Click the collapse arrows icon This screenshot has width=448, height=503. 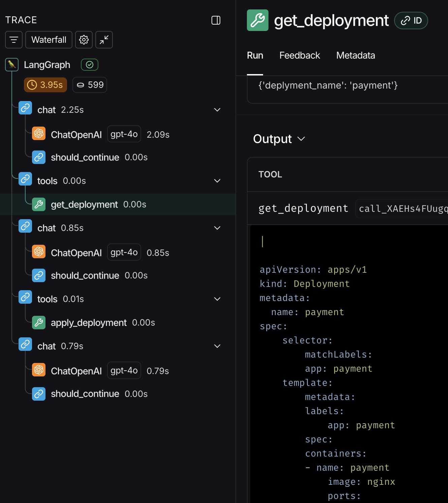tap(104, 40)
